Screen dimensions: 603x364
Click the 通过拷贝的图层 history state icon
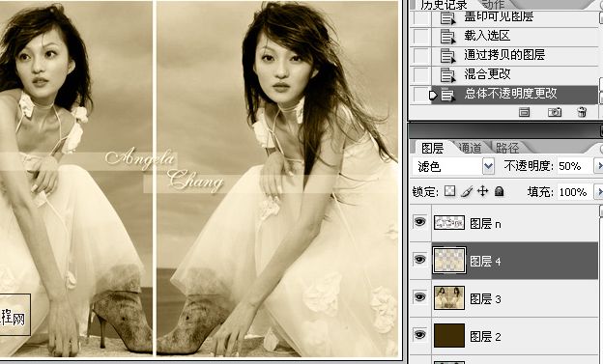pyautogui.click(x=447, y=56)
